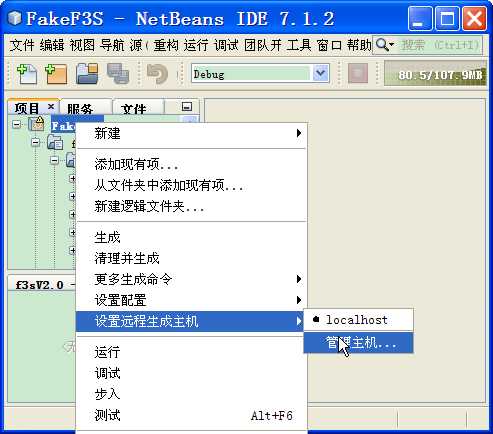The image size is (493, 434).
Task: Open the Debug configuration dropdown
Action: pyautogui.click(x=320, y=73)
